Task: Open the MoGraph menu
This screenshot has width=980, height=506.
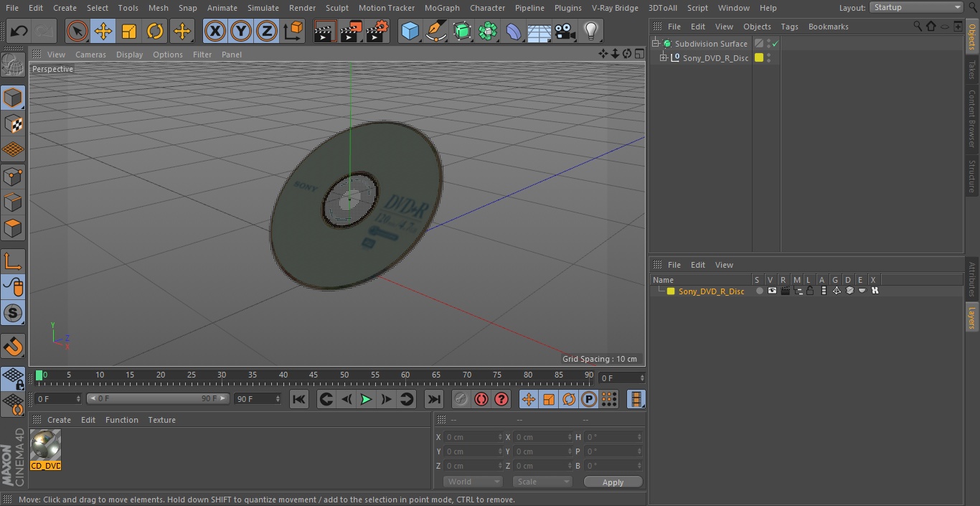Action: pos(442,8)
